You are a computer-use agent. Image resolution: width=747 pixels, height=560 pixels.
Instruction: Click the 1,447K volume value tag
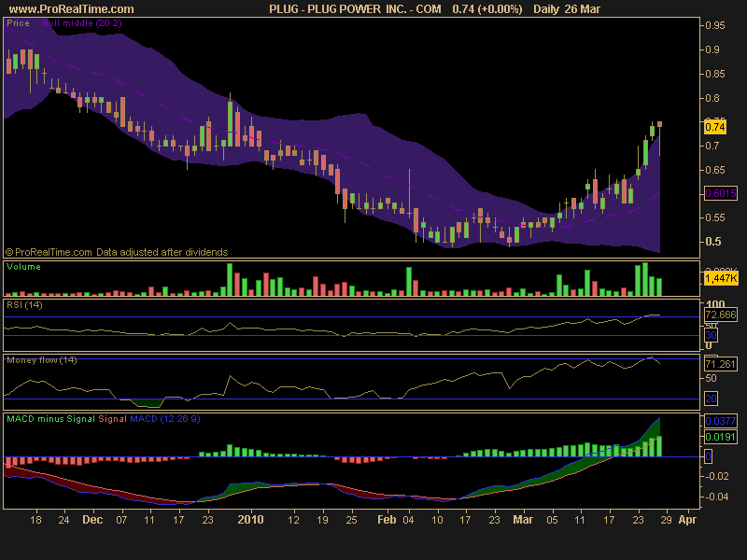721,278
